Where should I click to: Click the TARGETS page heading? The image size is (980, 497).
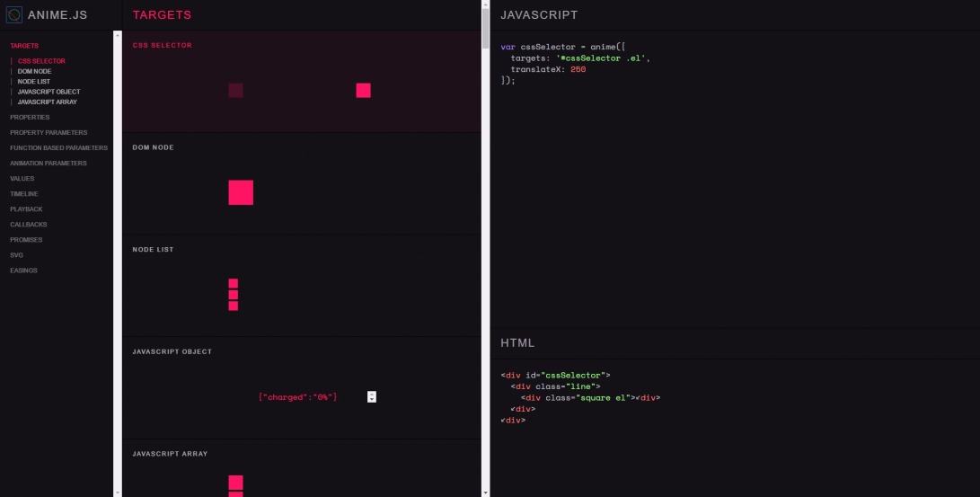click(x=162, y=15)
